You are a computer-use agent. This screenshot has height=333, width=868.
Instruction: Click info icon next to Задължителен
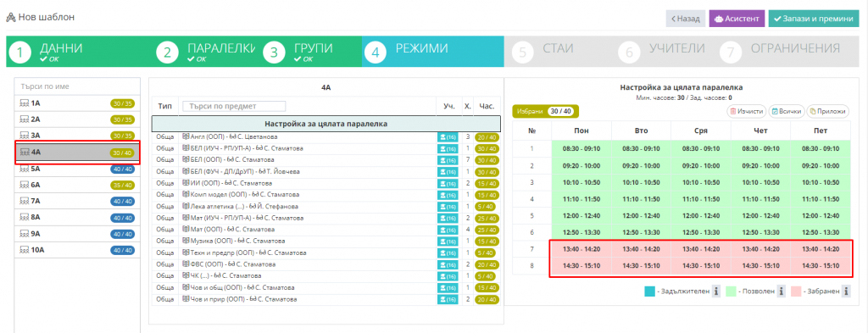[x=715, y=291]
